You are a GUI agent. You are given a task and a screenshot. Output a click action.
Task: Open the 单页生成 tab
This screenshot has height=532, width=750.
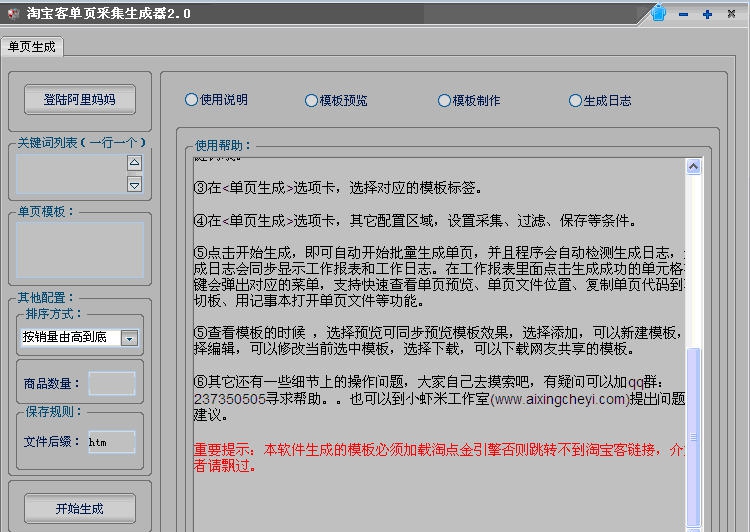[32, 47]
